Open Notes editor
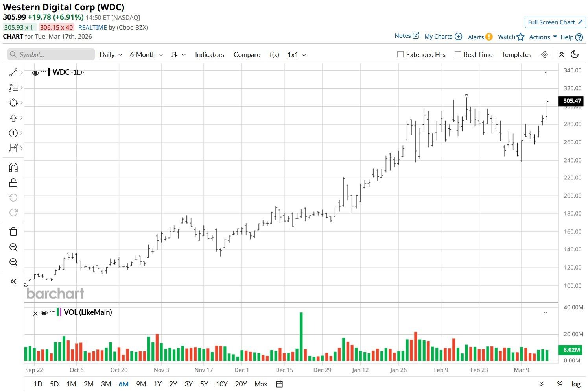This screenshot has height=392, width=588. coord(407,36)
